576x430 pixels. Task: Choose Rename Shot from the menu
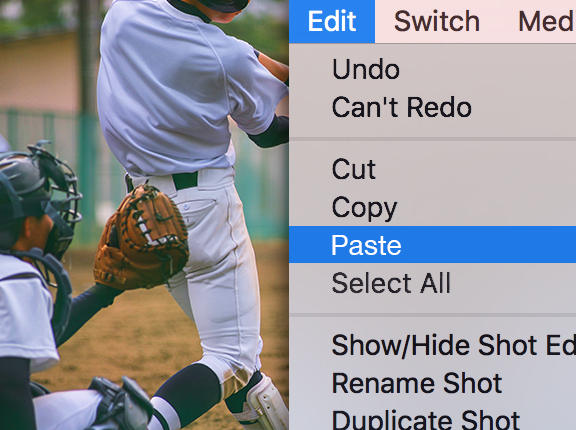click(x=432, y=383)
